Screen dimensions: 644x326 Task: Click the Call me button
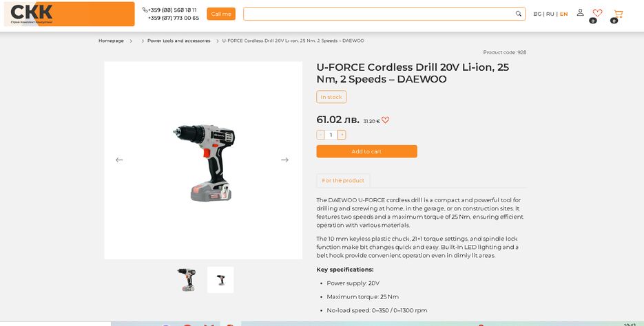221,14
